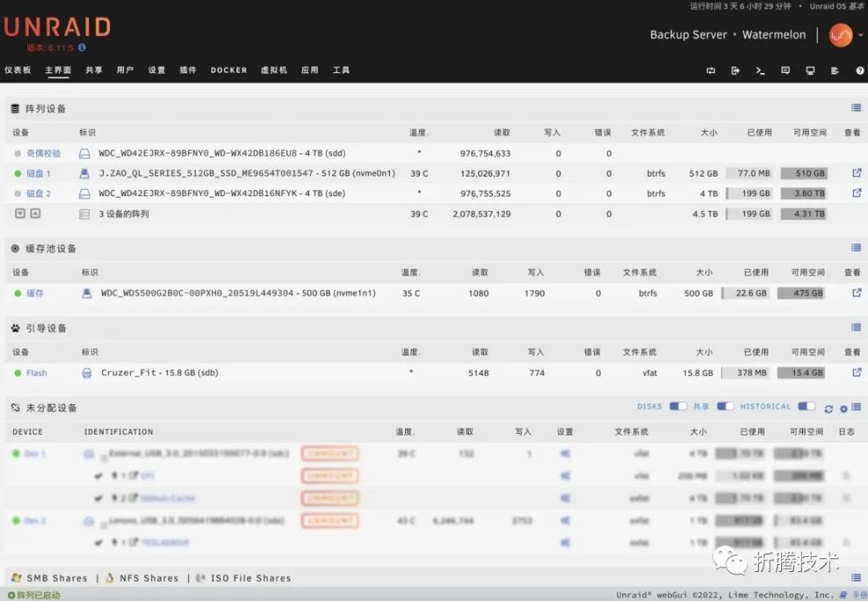Open the 应用 menu

310,70
